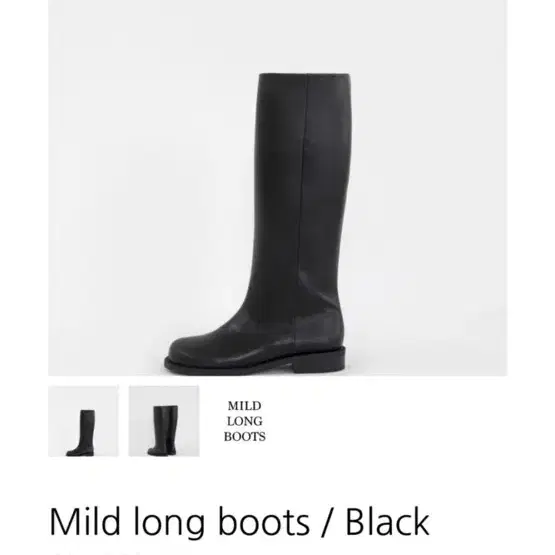Select the back-view boot pair thumbnail

(164, 421)
